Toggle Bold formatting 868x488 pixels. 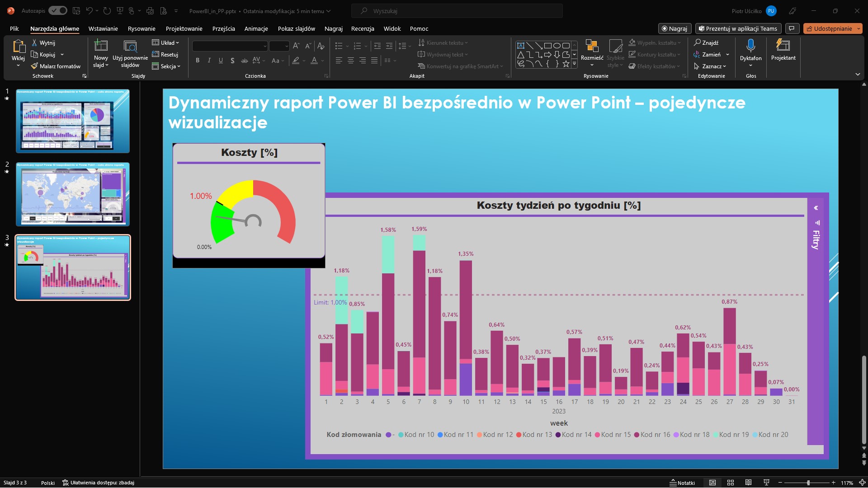click(198, 60)
